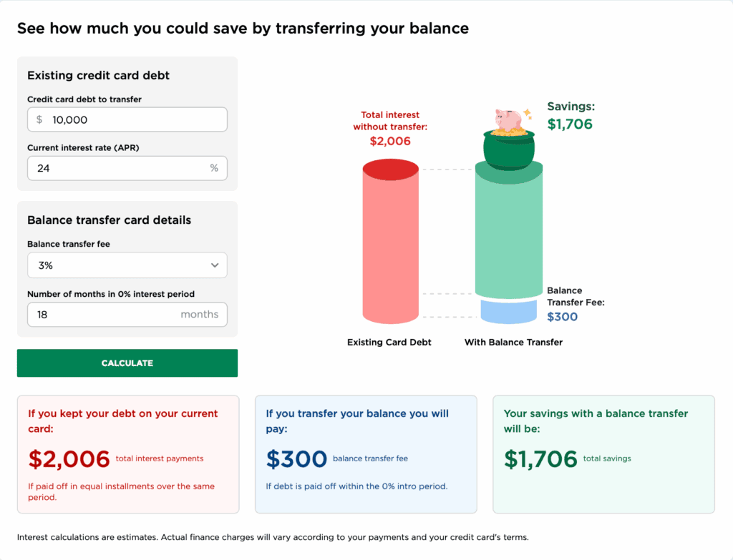Click the blue $300 balance transfer fee card
Viewport: 733px width, 560px height.
(x=366, y=453)
